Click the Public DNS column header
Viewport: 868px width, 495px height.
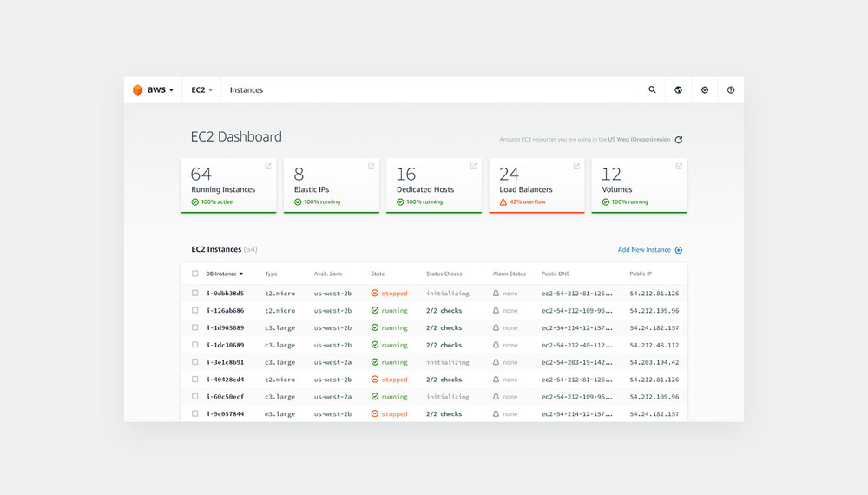point(556,274)
